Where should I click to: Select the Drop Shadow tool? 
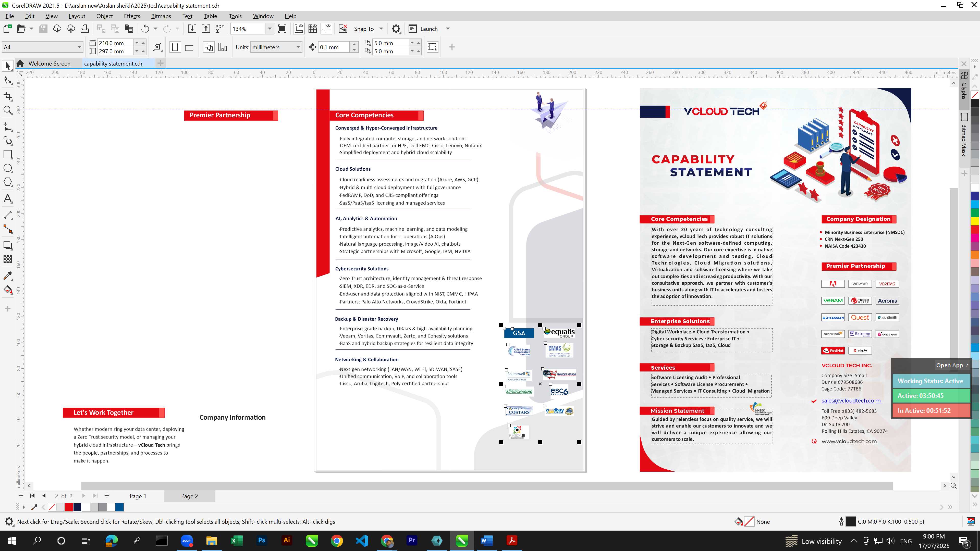(x=8, y=245)
